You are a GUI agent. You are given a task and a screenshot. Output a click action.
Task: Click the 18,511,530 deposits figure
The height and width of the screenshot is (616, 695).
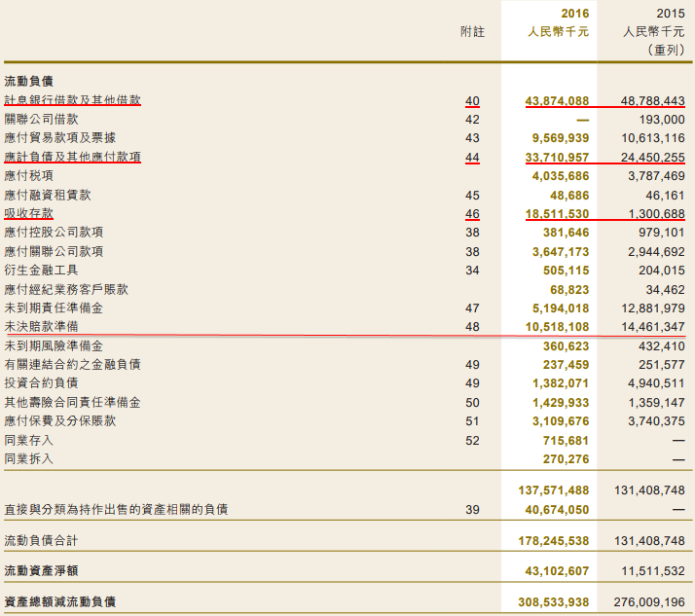[x=557, y=213]
